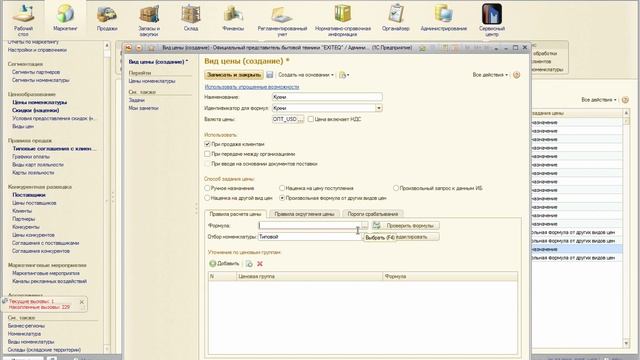Open Мои заметки in dialog navigation panel

pos(143,108)
